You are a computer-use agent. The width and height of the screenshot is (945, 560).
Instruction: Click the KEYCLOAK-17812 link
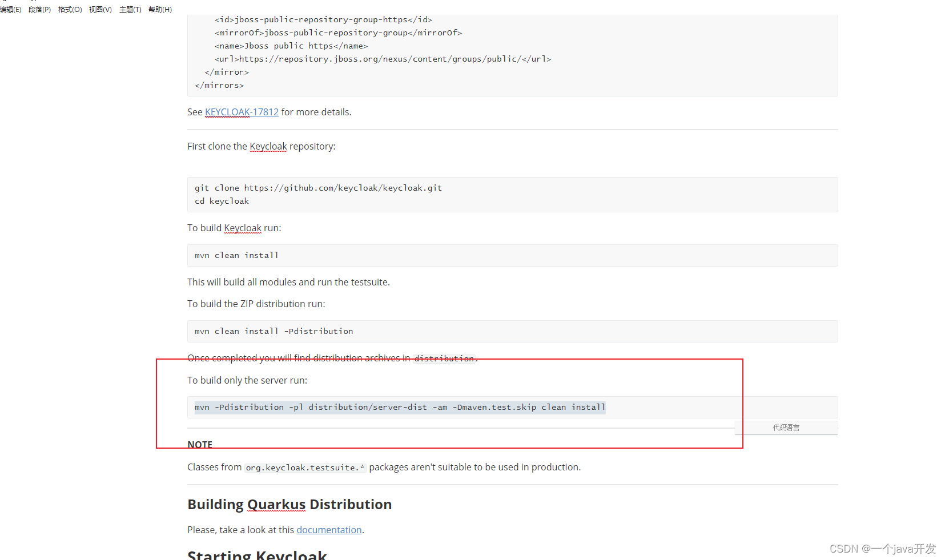[x=242, y=112]
